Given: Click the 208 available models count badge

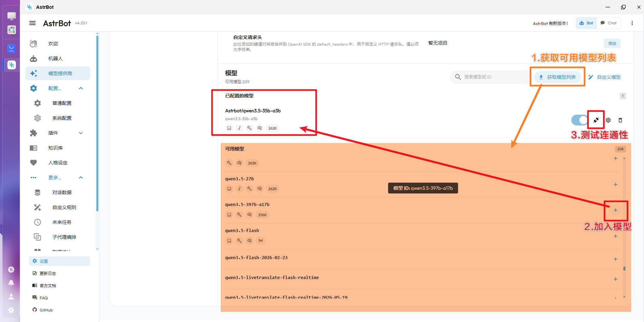Looking at the screenshot, I should [x=620, y=149].
